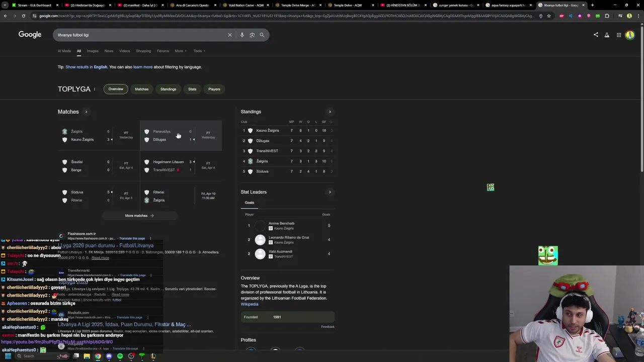644x362 pixels.
Task: Switch to the News search tab
Action: (109, 51)
